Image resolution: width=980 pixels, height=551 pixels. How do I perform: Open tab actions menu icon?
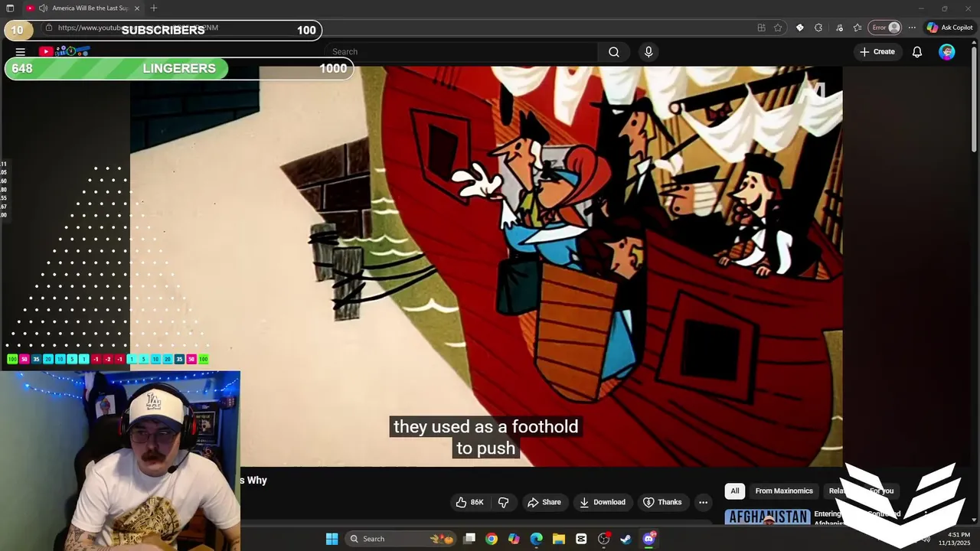(10, 8)
